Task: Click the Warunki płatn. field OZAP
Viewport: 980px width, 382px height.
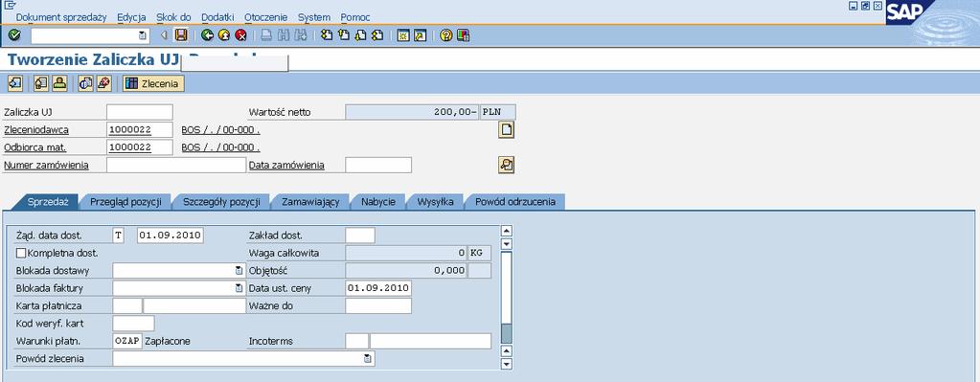Action: (127, 341)
